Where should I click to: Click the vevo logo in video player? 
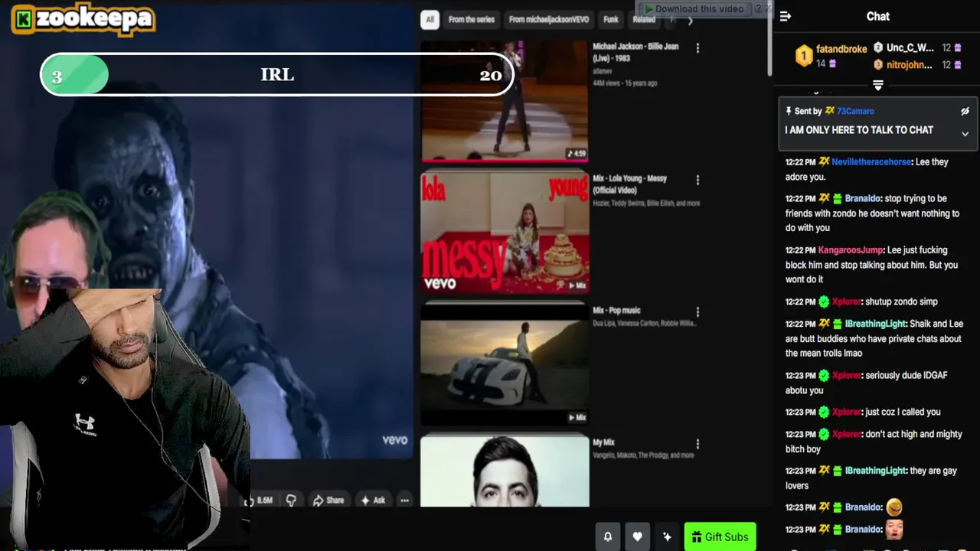395,440
